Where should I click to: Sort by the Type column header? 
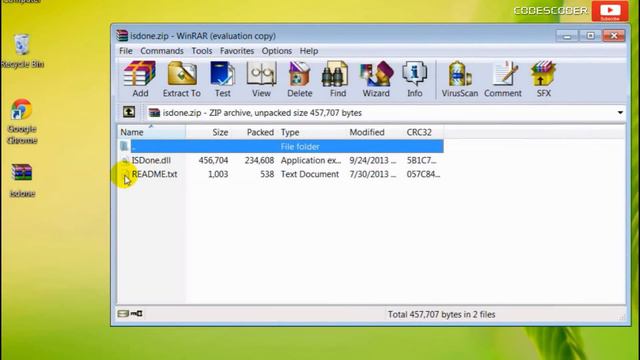coord(312,132)
